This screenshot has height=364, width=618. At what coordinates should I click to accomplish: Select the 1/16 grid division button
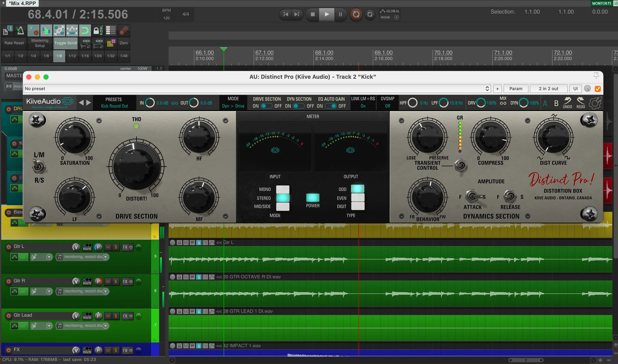click(x=85, y=56)
